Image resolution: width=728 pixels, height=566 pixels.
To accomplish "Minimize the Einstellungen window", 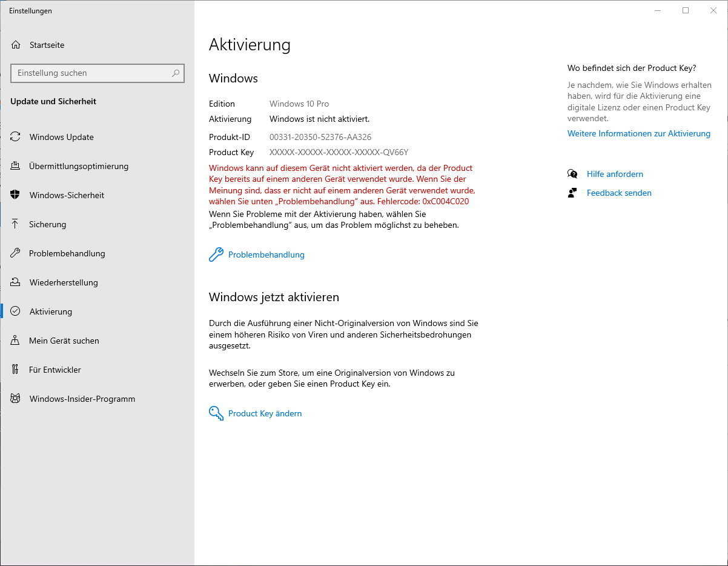I will 658,10.
